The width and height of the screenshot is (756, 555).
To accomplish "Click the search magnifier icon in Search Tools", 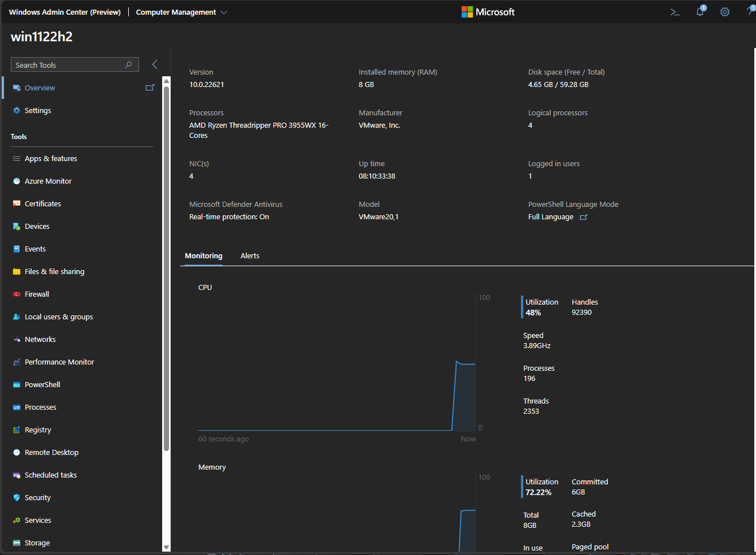I will pyautogui.click(x=128, y=65).
